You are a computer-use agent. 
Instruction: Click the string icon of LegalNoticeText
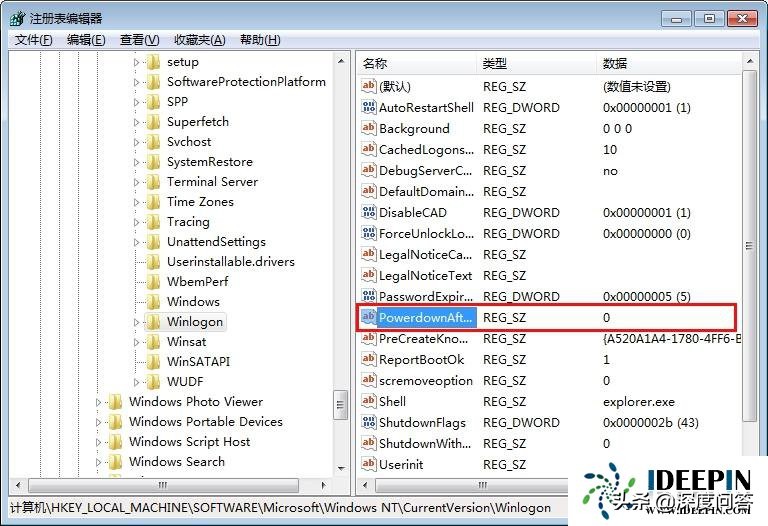click(x=368, y=275)
